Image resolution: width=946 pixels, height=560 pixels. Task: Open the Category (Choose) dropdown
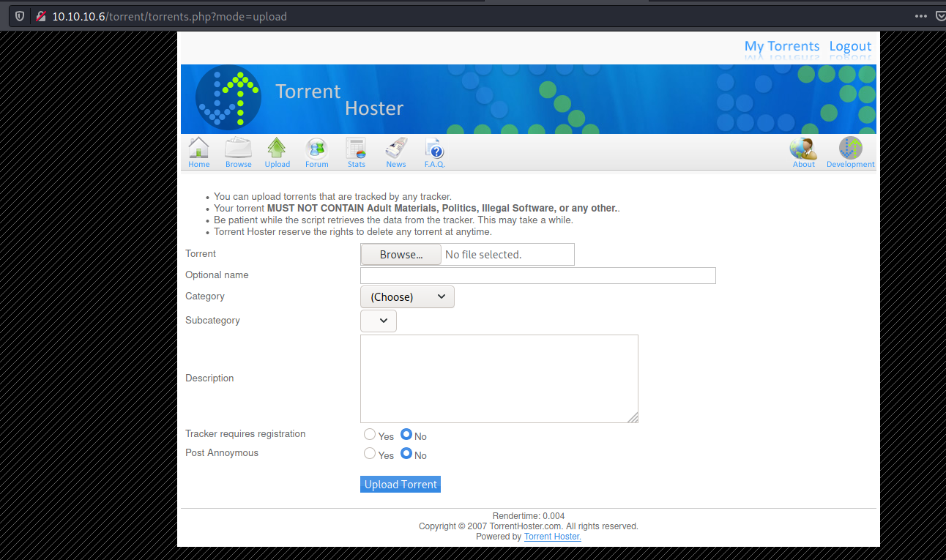(407, 296)
